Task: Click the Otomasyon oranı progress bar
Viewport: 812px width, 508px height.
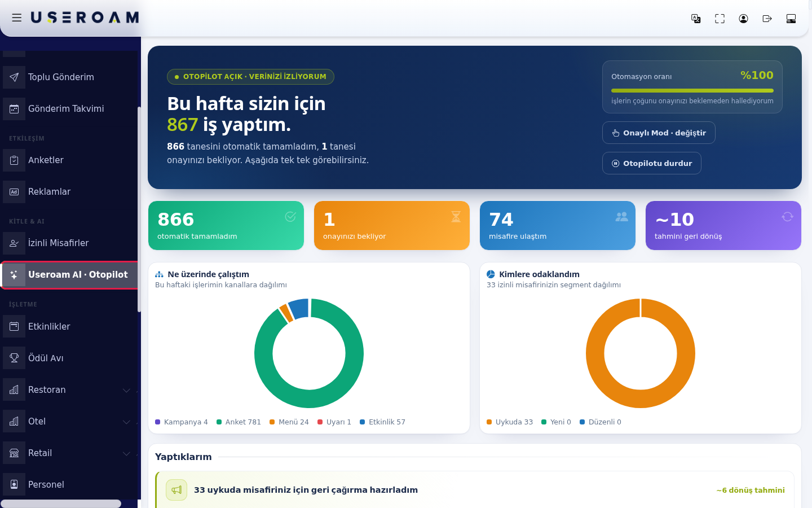Action: coord(692,90)
